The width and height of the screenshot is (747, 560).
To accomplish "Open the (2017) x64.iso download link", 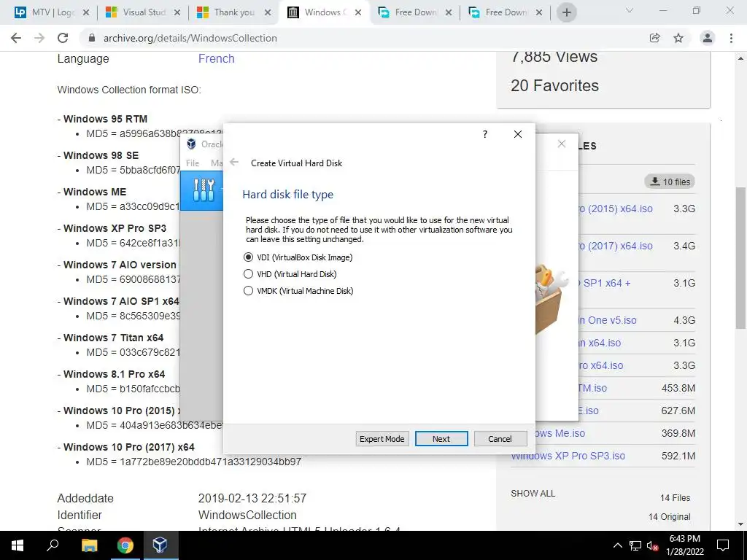I will [616, 246].
